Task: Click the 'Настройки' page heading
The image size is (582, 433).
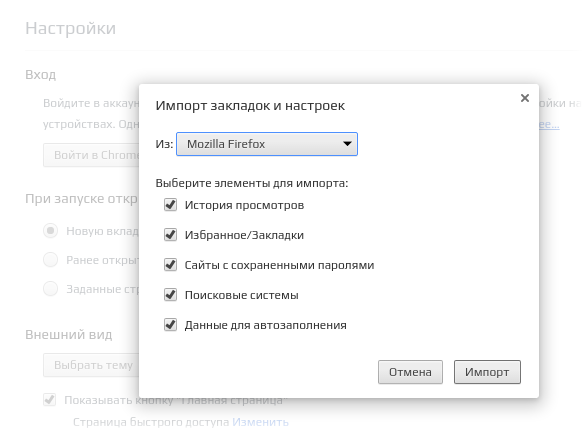Action: click(x=71, y=29)
